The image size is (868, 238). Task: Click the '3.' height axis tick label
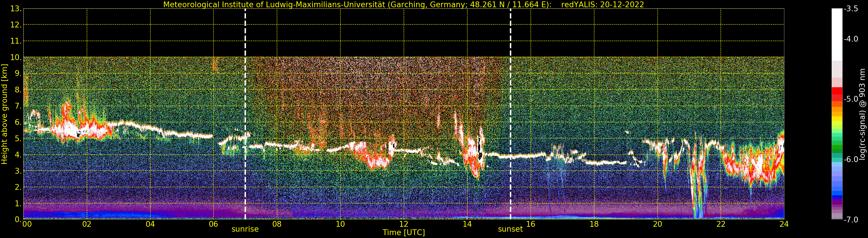pyautogui.click(x=18, y=171)
